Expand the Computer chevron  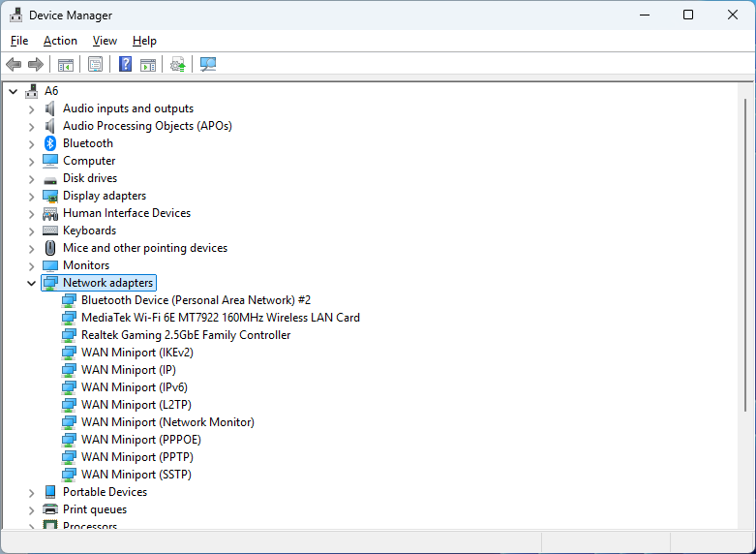31,162
